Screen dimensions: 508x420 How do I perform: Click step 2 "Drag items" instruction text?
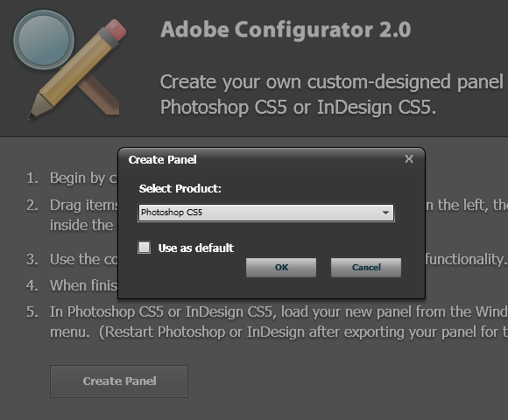[x=83, y=205]
